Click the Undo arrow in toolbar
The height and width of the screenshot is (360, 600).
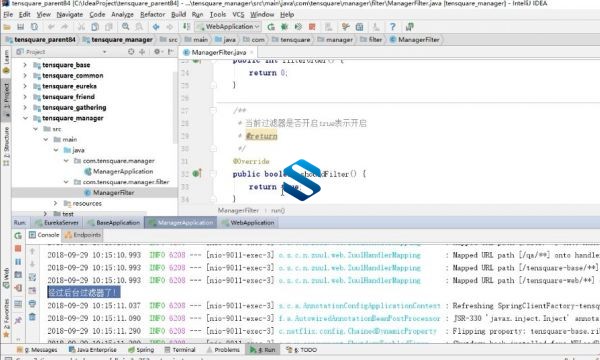coord(51,27)
